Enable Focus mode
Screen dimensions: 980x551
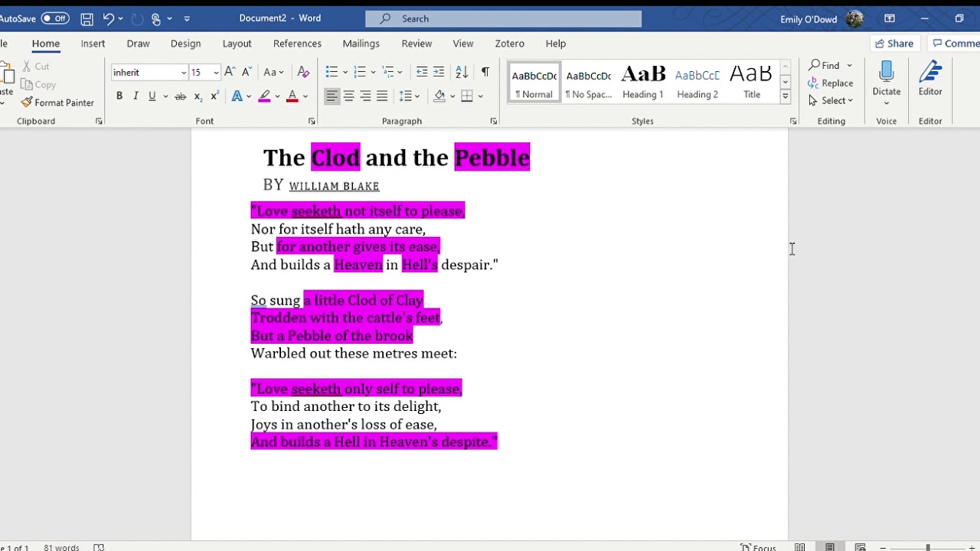click(x=759, y=547)
